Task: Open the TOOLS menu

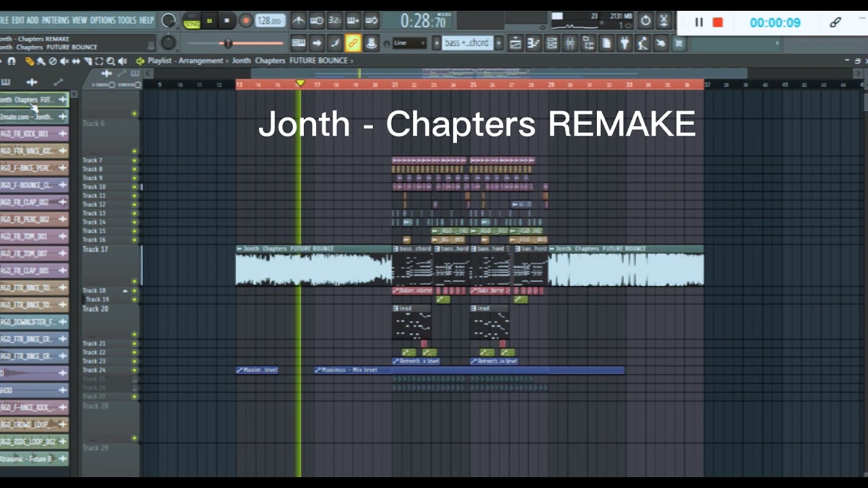Action: (x=127, y=20)
